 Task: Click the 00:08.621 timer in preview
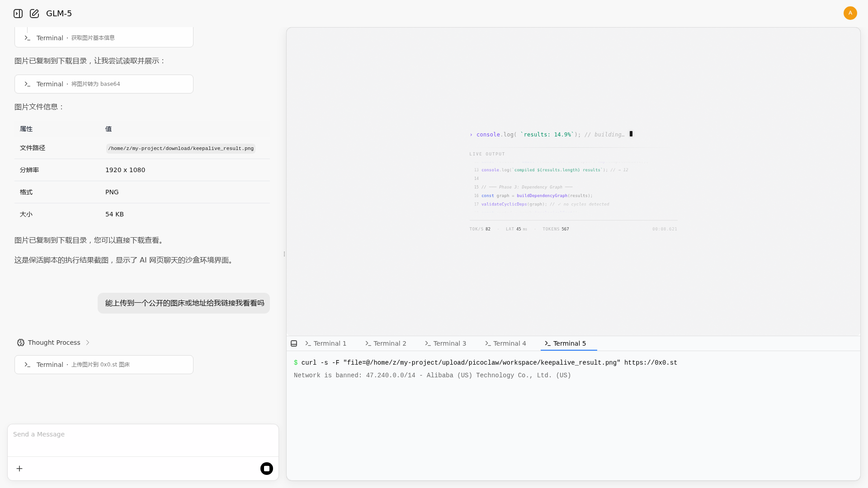click(665, 229)
